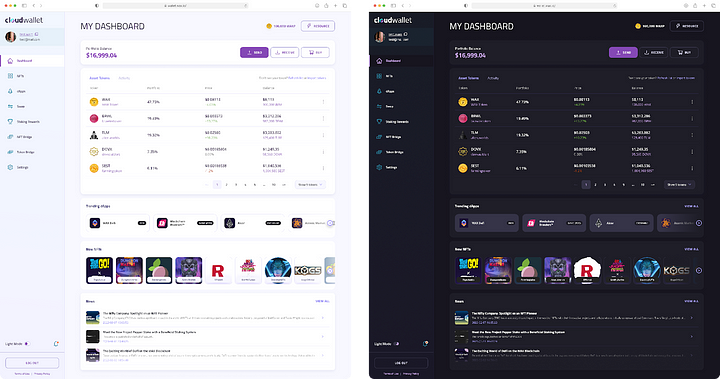Go to page 2 in dark window pagination

[596, 185]
